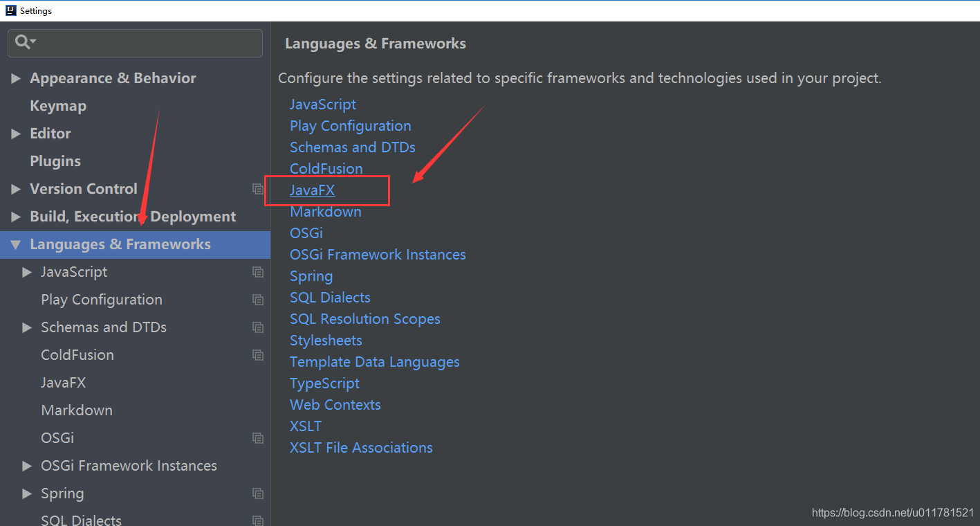The height and width of the screenshot is (526, 980).
Task: Expand OSGi Framework Instances node arrow
Action: (x=27, y=466)
